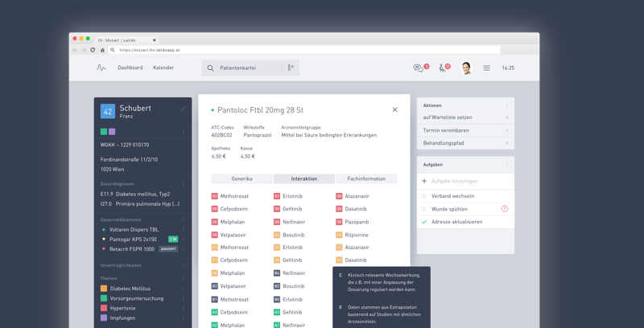Select the Vorsorgeuntersuchung theme
Screen dimensions: 644x328
coord(137,298)
